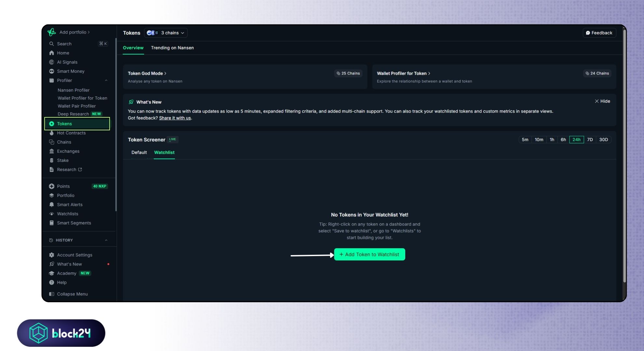
Task: Select the 6h timeframe
Action: [563, 139]
